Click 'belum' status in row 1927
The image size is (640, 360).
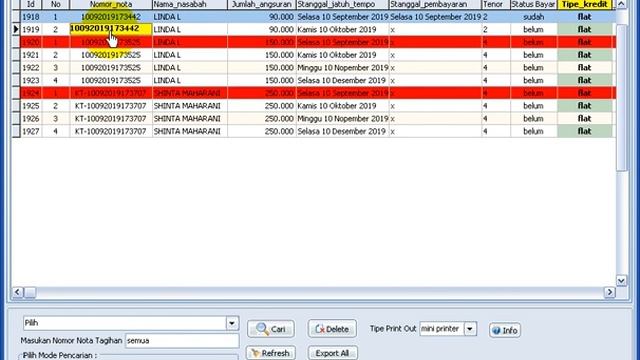pos(533,131)
